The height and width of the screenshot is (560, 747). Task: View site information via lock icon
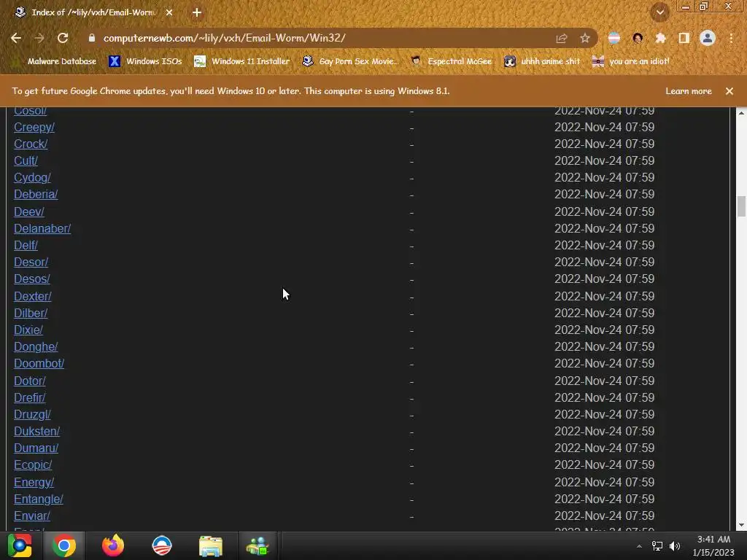coord(92,38)
